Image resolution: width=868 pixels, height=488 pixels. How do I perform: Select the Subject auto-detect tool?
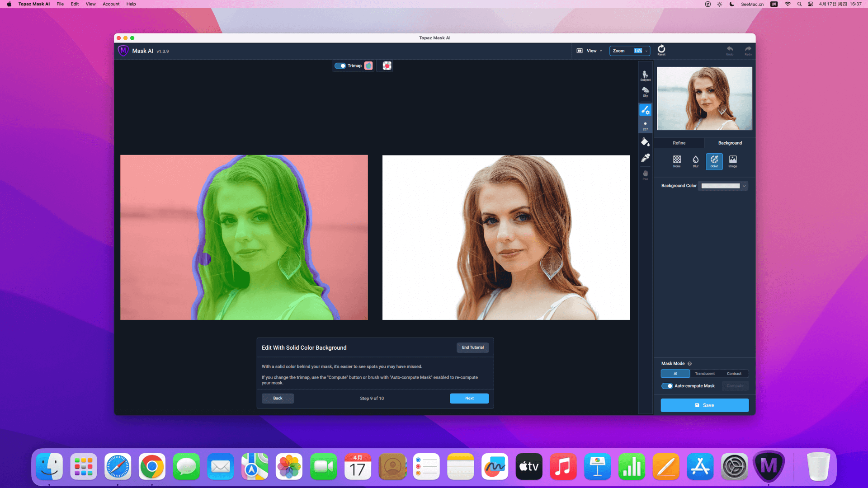[x=645, y=75]
